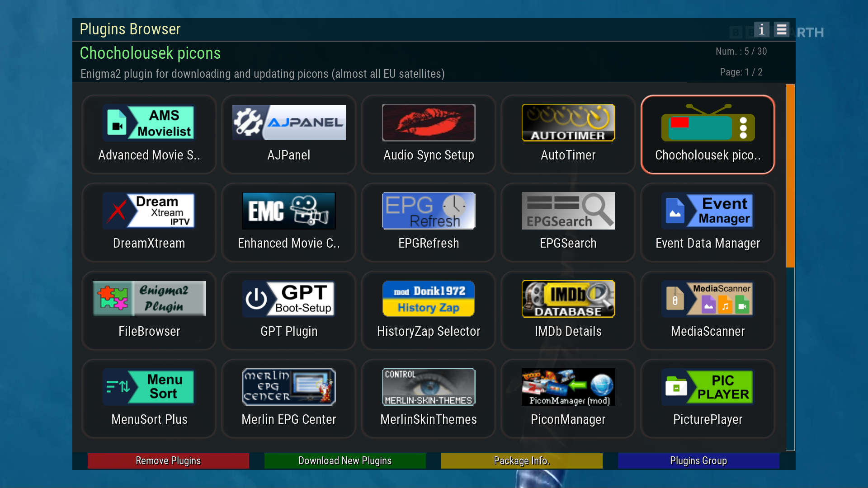This screenshot has height=488, width=868.
Task: Open the menu icon in header
Action: 781,30
